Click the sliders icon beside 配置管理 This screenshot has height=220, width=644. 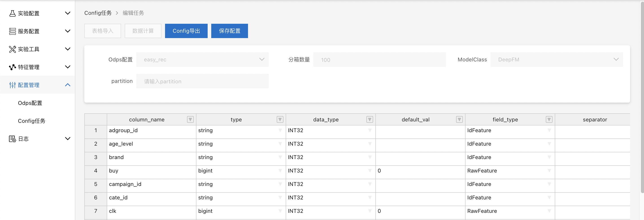12,85
